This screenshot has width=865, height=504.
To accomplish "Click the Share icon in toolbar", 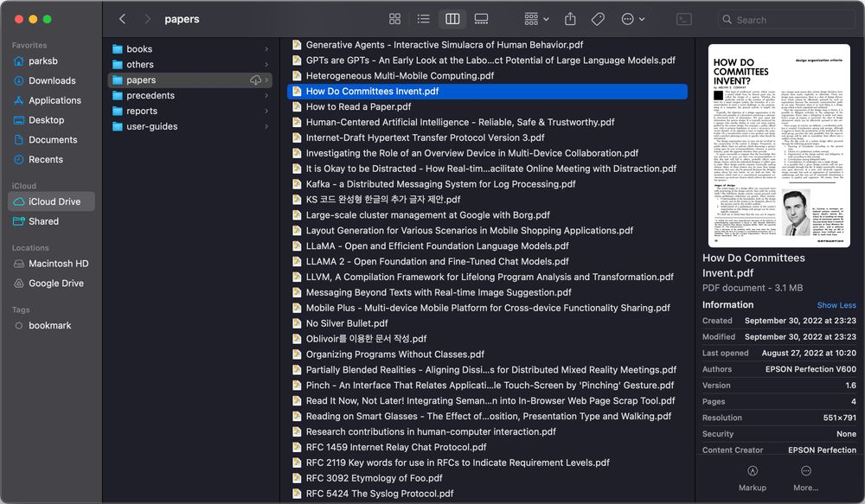I will tap(570, 19).
